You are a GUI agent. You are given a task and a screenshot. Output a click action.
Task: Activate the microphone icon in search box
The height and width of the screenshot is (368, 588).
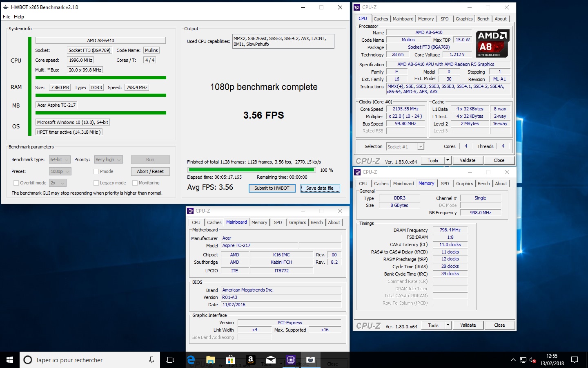pos(151,360)
